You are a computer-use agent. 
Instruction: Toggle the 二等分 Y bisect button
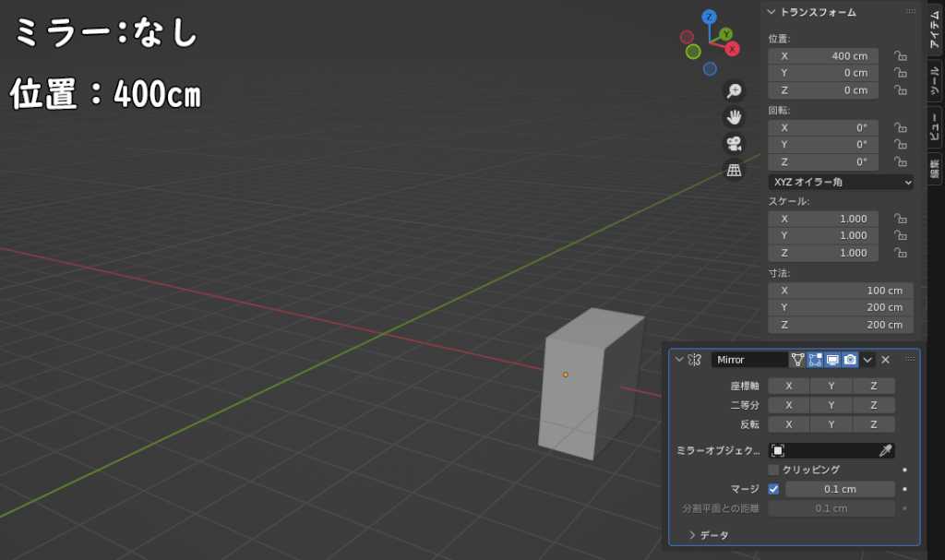tap(831, 405)
